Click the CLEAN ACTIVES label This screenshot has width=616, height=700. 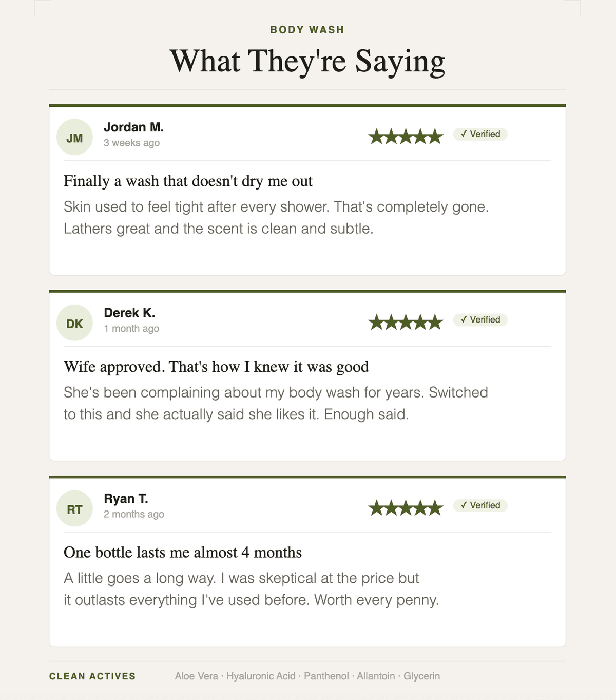point(92,676)
